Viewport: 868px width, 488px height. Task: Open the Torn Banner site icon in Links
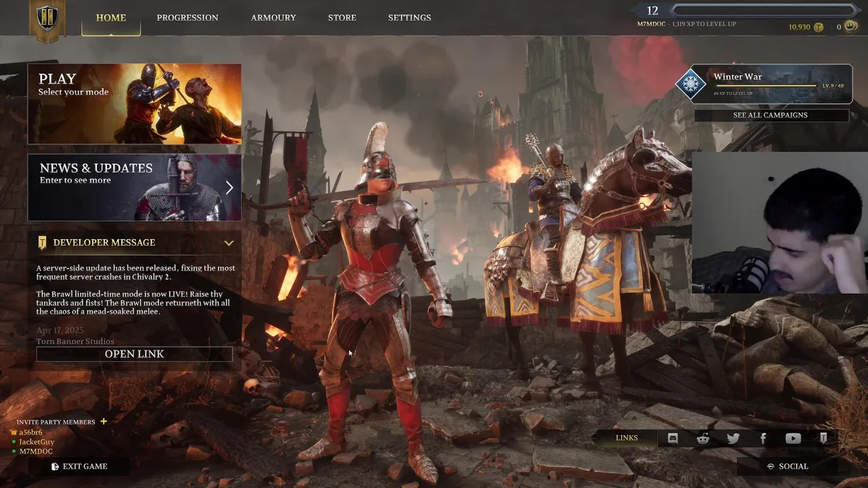[823, 439]
